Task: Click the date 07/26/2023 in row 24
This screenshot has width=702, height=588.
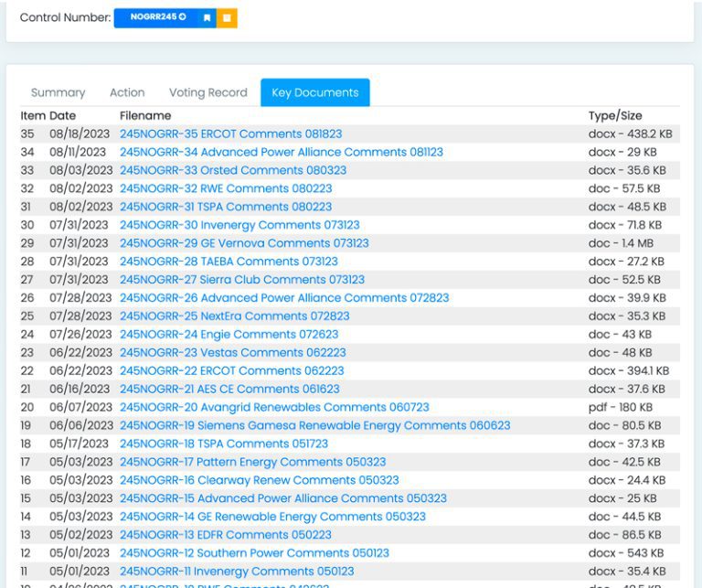Action: click(80, 335)
